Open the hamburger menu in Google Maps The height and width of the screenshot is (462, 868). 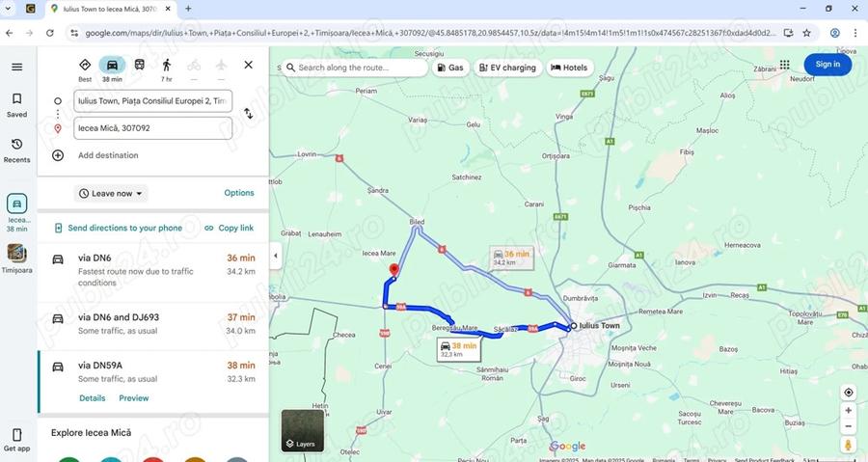pyautogui.click(x=16, y=67)
